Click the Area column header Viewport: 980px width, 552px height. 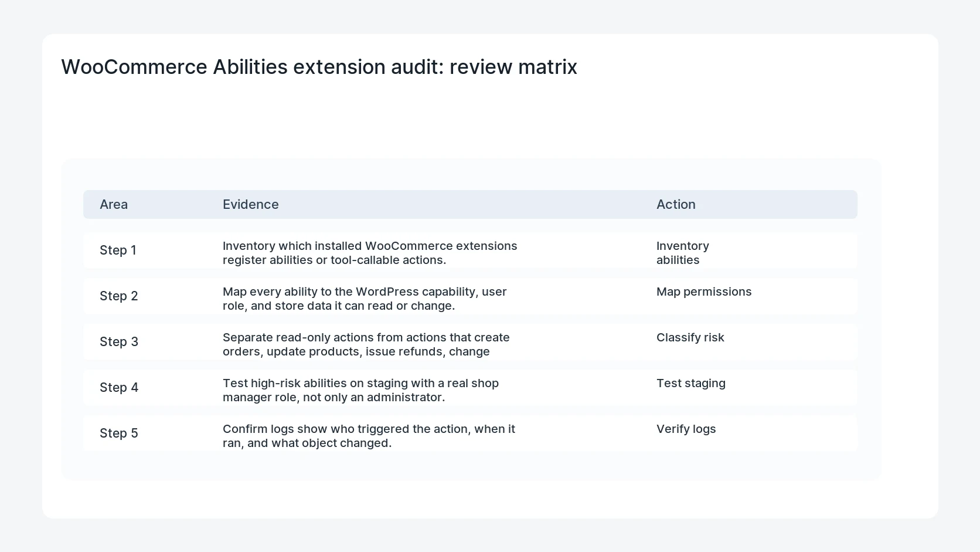pyautogui.click(x=114, y=204)
